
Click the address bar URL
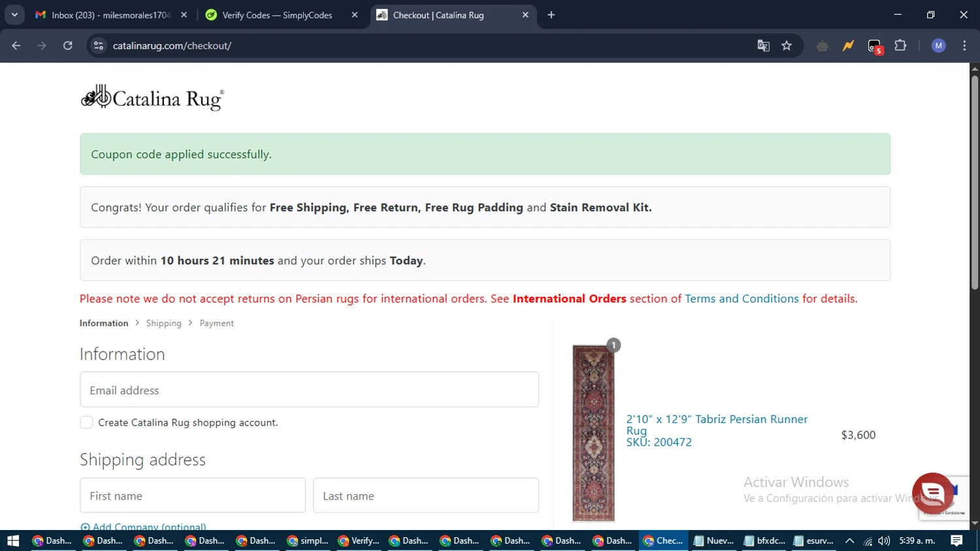tap(172, 46)
